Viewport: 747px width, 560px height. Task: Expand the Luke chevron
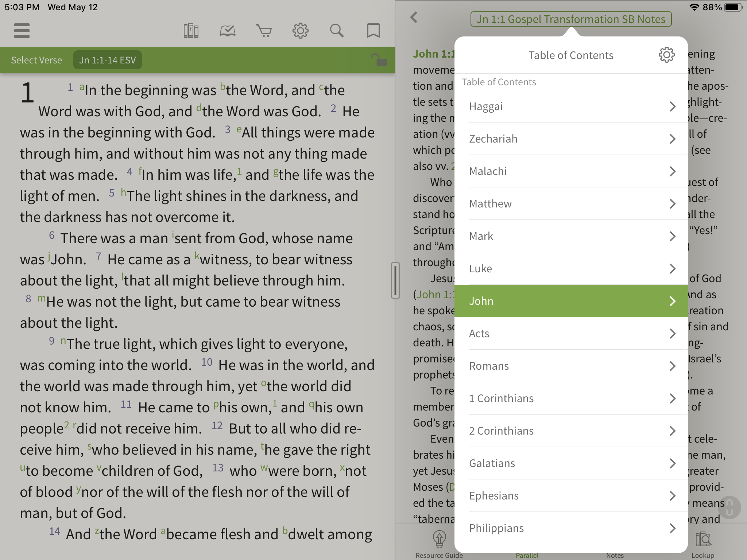point(673,269)
